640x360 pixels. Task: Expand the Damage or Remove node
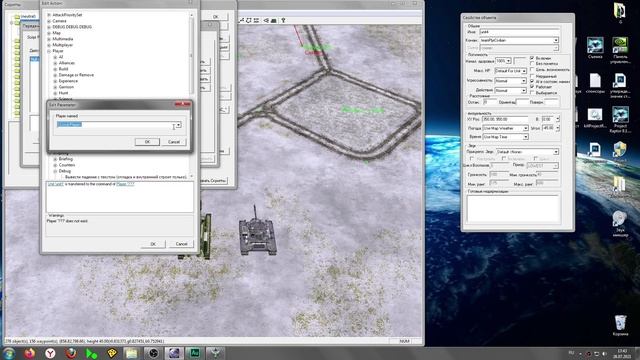(55, 75)
